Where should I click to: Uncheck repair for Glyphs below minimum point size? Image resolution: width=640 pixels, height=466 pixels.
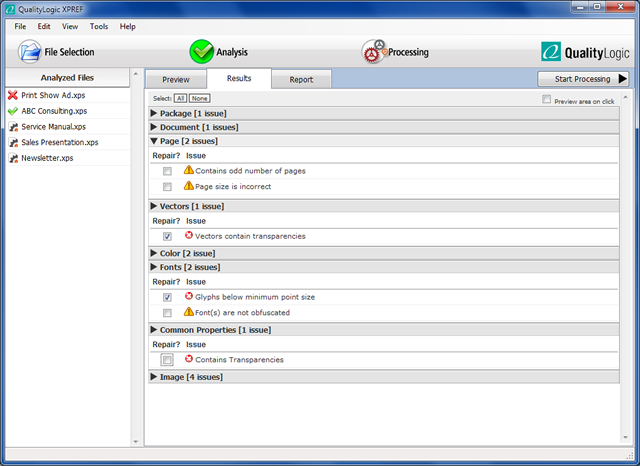coord(167,297)
